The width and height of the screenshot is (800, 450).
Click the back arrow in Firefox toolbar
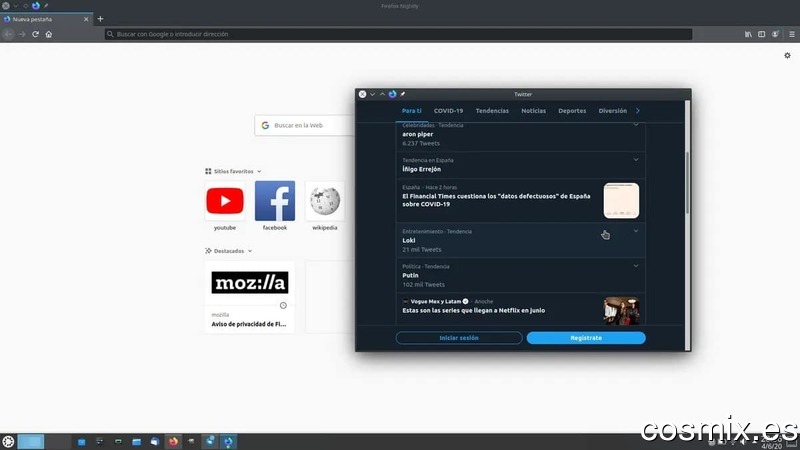[x=8, y=34]
